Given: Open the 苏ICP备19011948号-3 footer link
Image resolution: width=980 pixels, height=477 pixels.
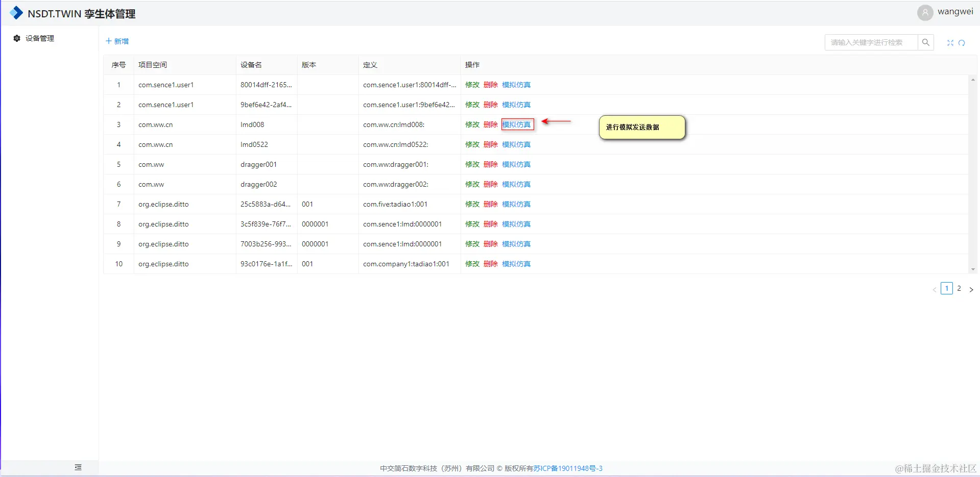Looking at the screenshot, I should click(x=568, y=468).
